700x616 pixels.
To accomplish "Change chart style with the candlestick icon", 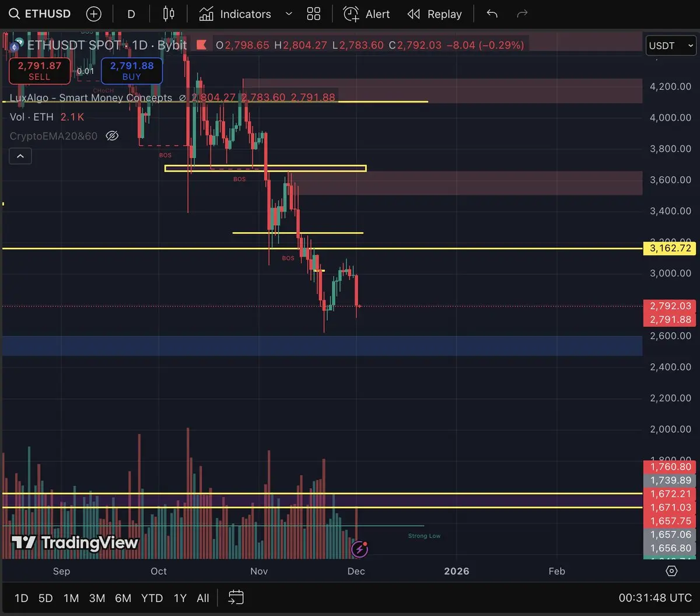I will [169, 14].
